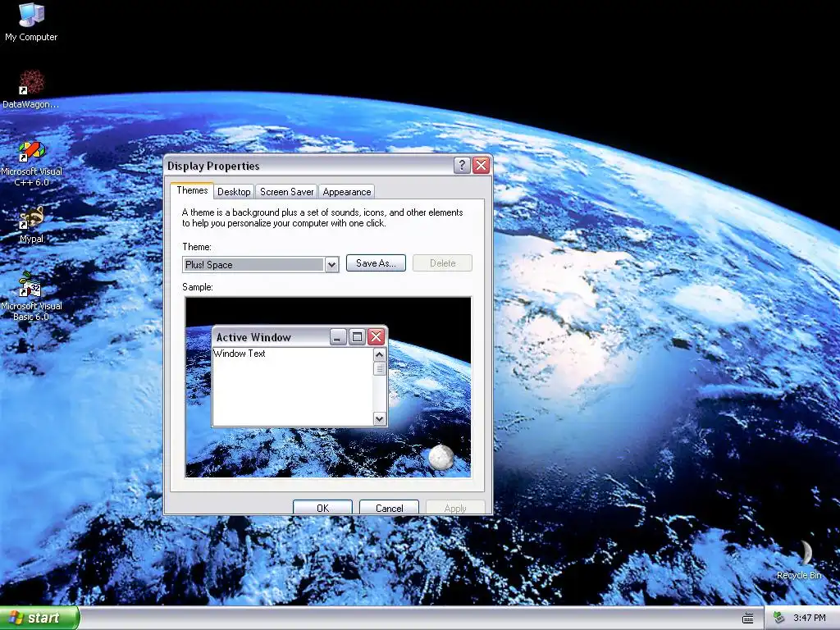Screen dimensions: 840x630
Task: Open the Screen Saver tab
Action: [x=286, y=192]
